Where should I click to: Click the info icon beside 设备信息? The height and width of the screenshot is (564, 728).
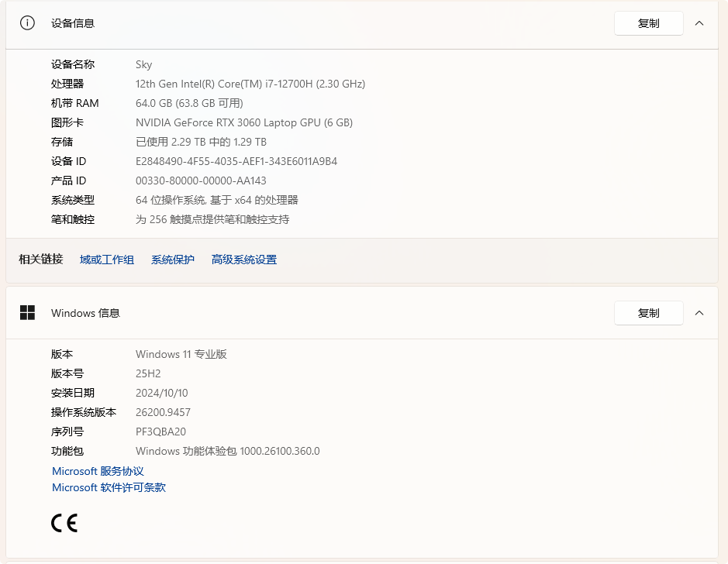point(27,22)
